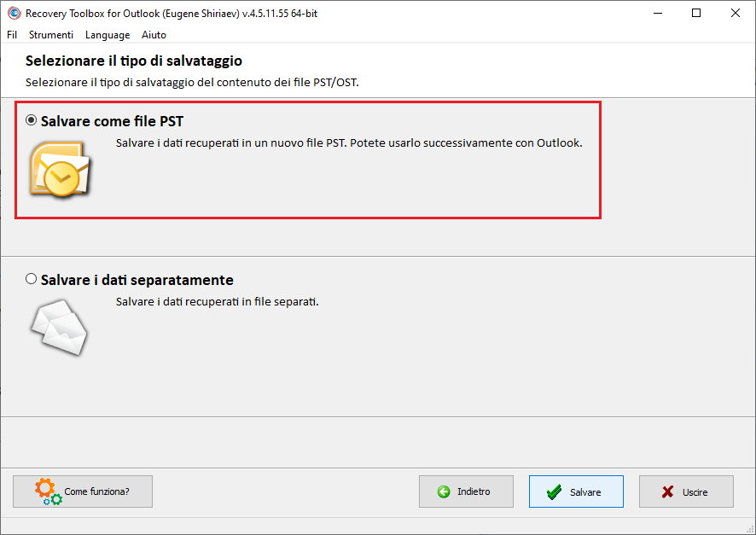Click the green back arrow icon
Image resolution: width=756 pixels, height=535 pixels.
[444, 491]
